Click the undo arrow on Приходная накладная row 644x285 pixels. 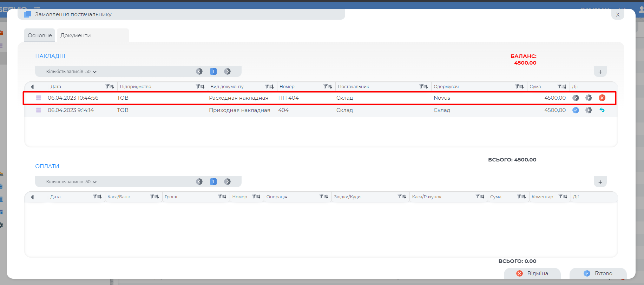pyautogui.click(x=602, y=110)
